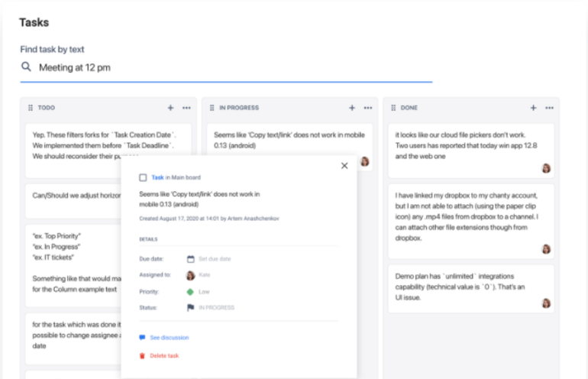Screen dimensions: 588x379
Task: Add a task to the TODO column
Action: [171, 108]
